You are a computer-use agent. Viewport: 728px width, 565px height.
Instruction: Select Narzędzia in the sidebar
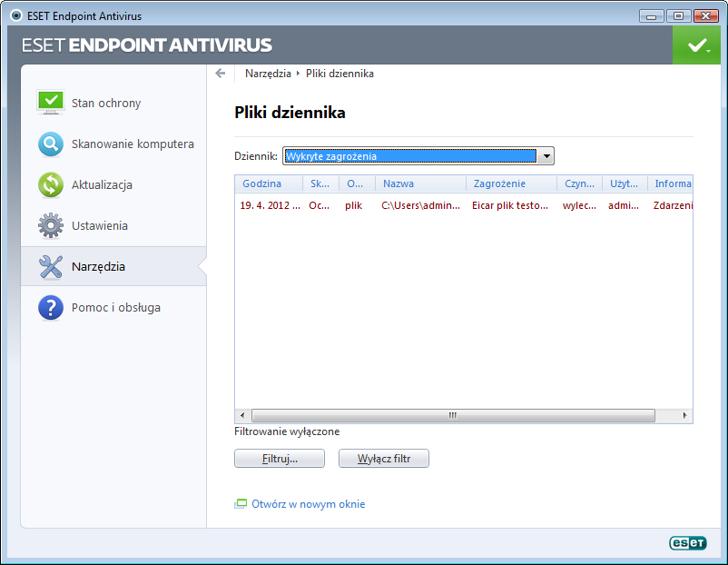coord(113,266)
